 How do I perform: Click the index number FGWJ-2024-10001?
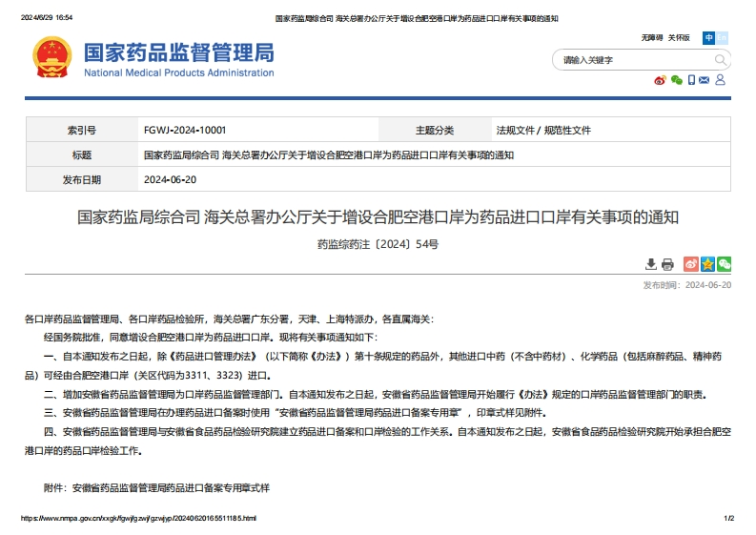[185, 131]
